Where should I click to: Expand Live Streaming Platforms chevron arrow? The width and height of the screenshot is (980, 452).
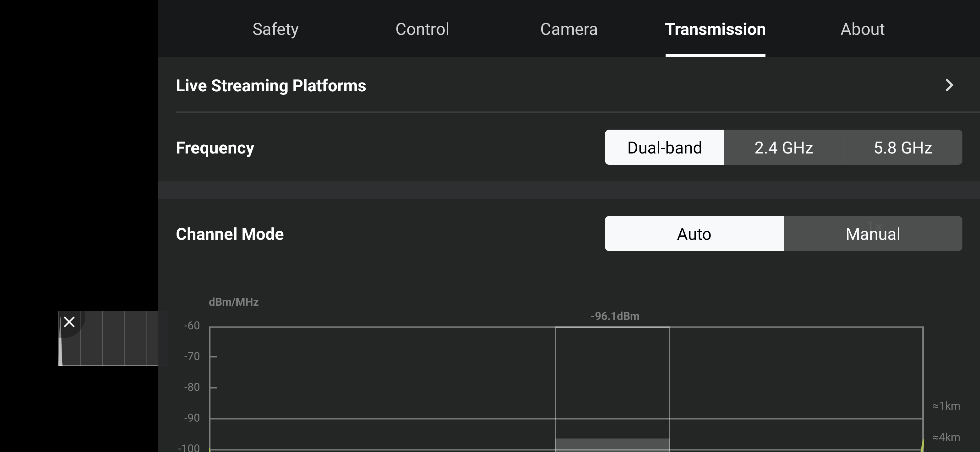pyautogui.click(x=950, y=85)
